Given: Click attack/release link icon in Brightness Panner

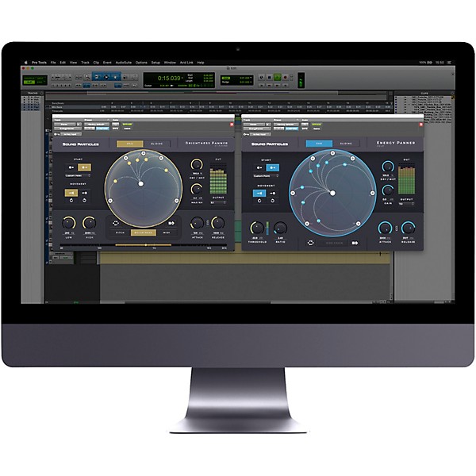Looking at the screenshot, I should pyautogui.click(x=208, y=223).
